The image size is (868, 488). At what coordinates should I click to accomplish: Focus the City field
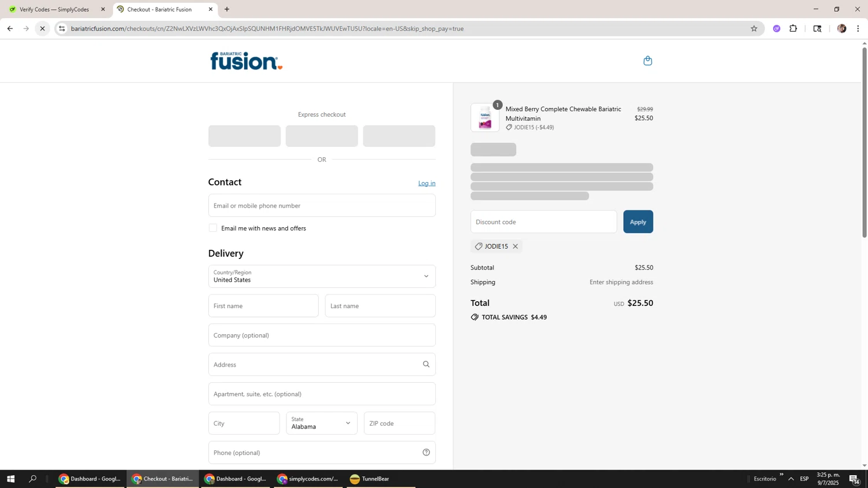[244, 423]
